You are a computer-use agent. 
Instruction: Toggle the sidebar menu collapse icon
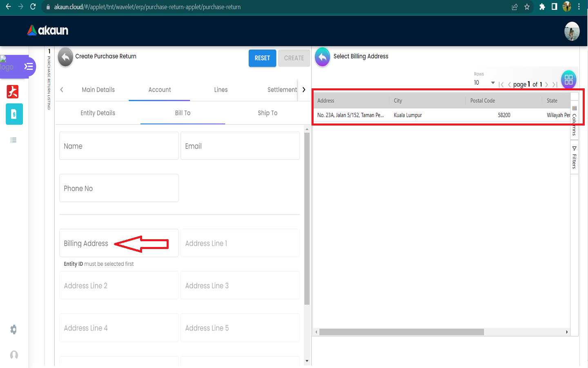coord(29,67)
